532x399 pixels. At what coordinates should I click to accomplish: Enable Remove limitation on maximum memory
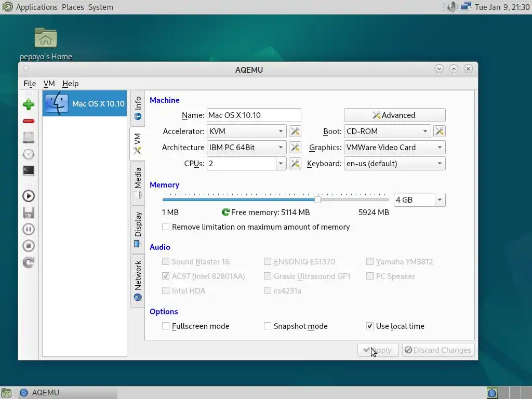click(x=166, y=227)
